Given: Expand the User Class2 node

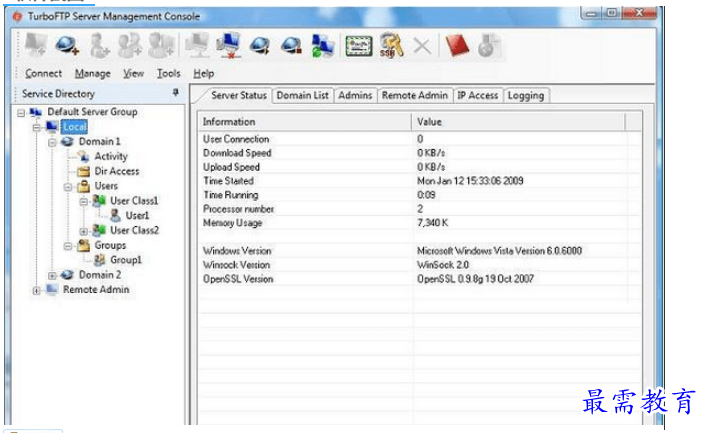Looking at the screenshot, I should [85, 230].
